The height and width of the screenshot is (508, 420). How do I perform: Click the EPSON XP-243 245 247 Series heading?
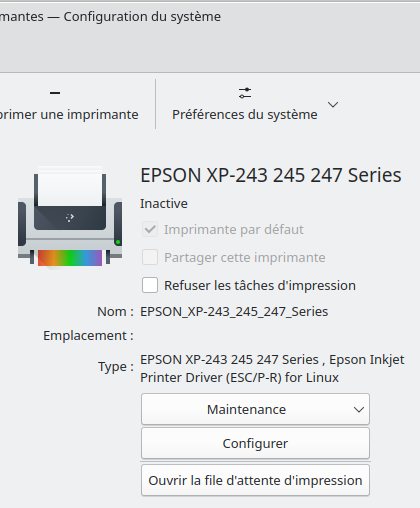pos(271,175)
